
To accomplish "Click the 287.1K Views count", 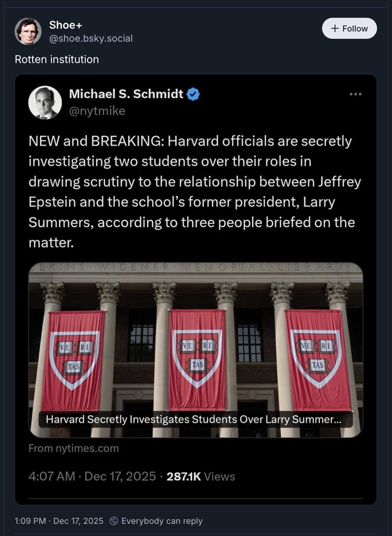I will [200, 476].
